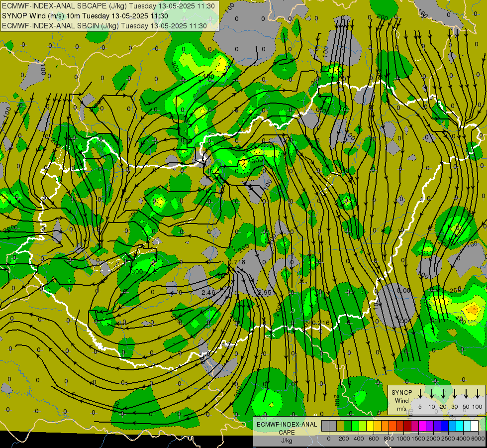Pick the sky blue swatch after 2500
Screen dimensions: 487x448
[x=453, y=426]
